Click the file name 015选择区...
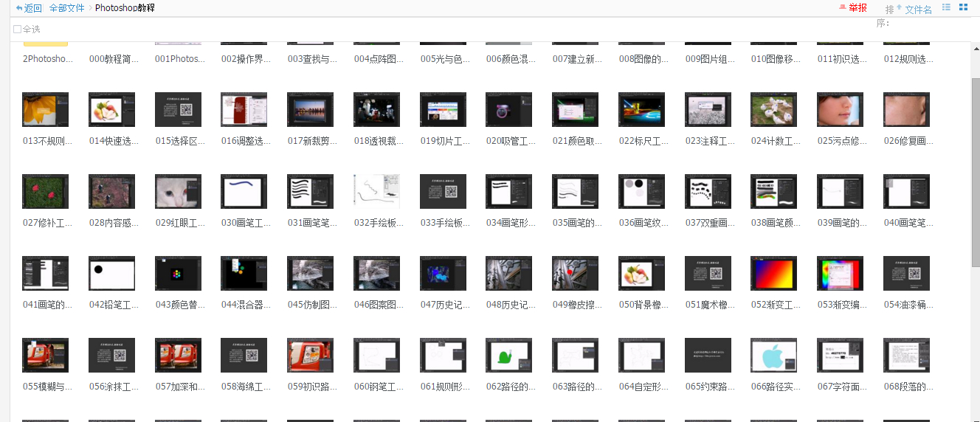Screen dimensions: 980x422 click(180, 141)
